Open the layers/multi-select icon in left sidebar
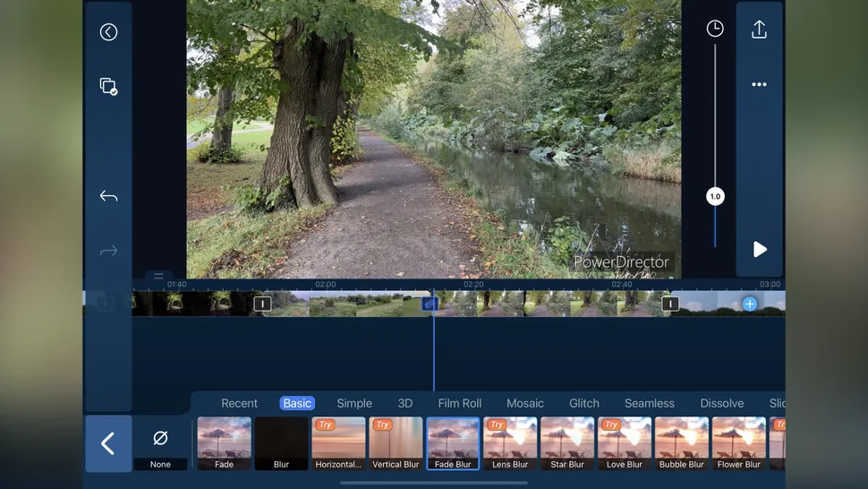Screen dimensions: 868x489 (108, 87)
